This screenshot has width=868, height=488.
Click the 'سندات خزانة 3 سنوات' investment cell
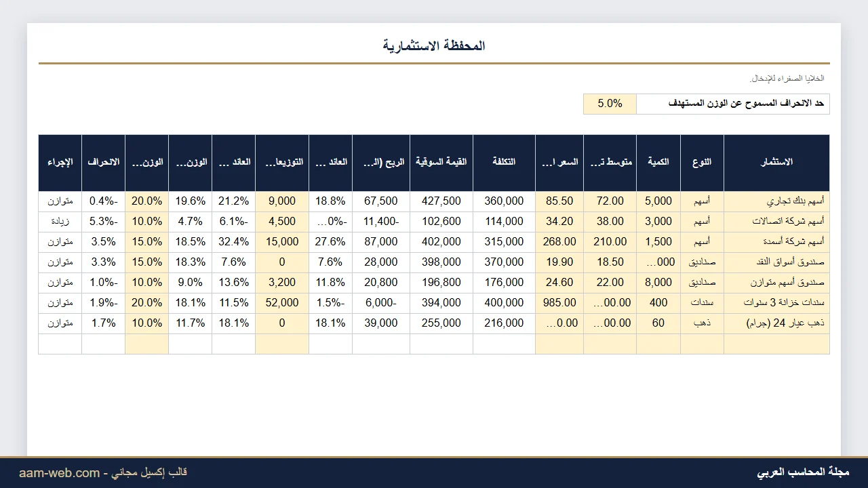click(776, 303)
